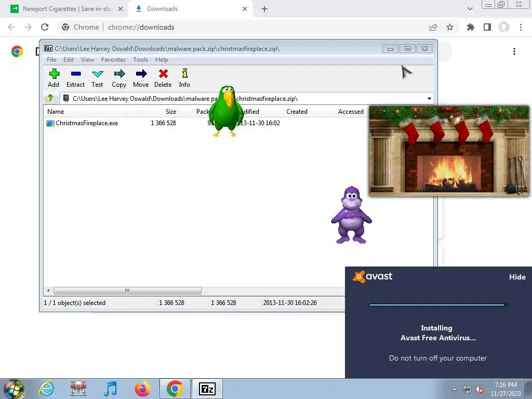
Task: Sort by the Created column header
Action: (309, 112)
